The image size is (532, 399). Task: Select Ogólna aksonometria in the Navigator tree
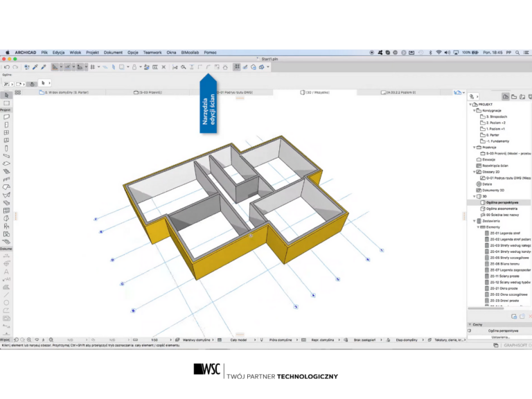pos(501,209)
